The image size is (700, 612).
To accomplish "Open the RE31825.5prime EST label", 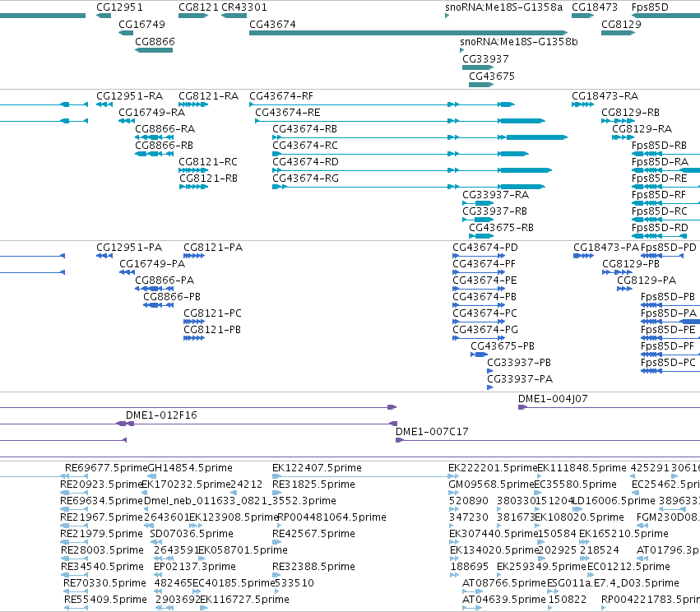I will [313, 484].
